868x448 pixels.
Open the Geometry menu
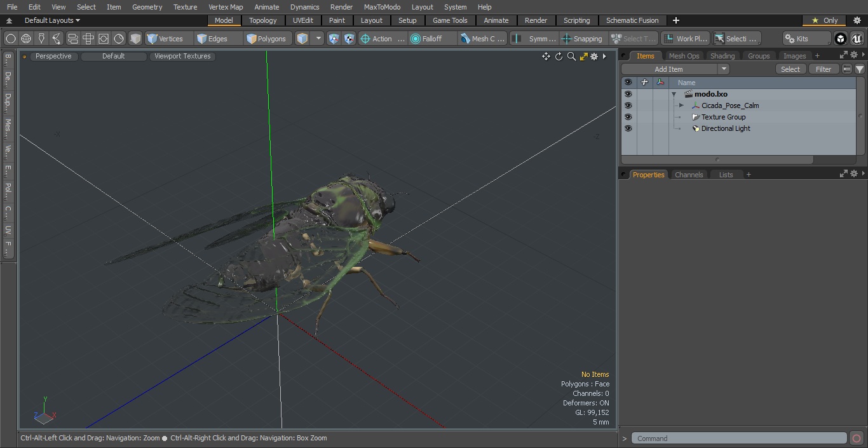tap(147, 7)
